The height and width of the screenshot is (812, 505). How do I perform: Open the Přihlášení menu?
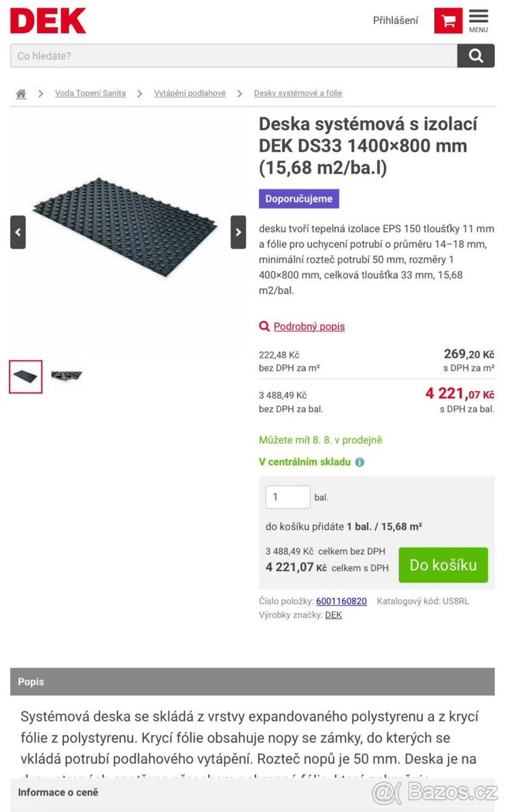395,20
